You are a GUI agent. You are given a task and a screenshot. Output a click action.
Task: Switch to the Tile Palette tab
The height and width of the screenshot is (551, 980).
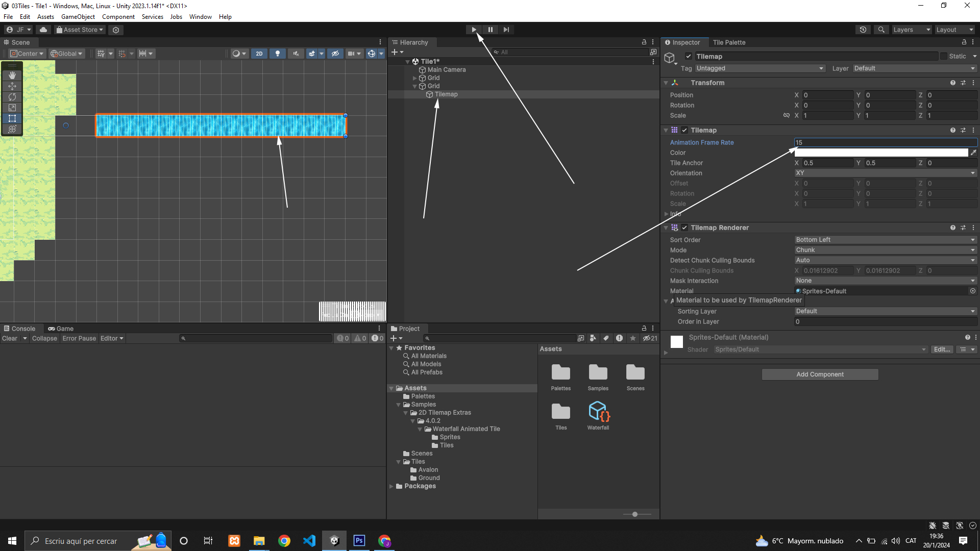pyautogui.click(x=729, y=42)
